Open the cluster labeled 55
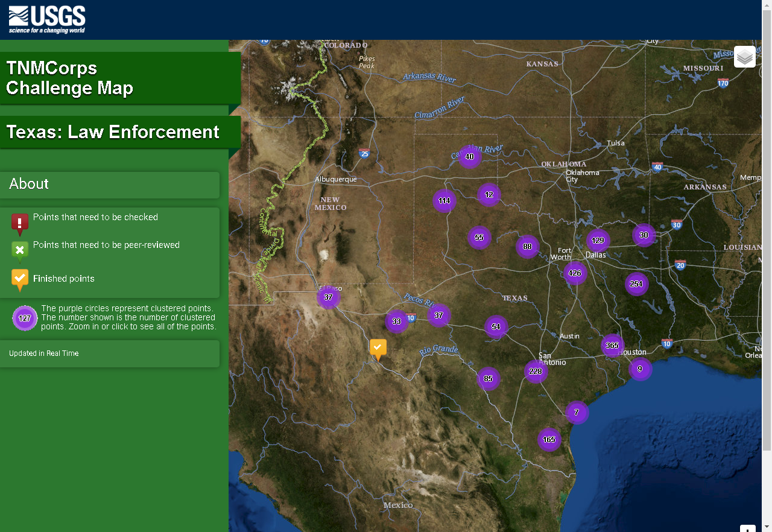The image size is (772, 532). pyautogui.click(x=479, y=238)
